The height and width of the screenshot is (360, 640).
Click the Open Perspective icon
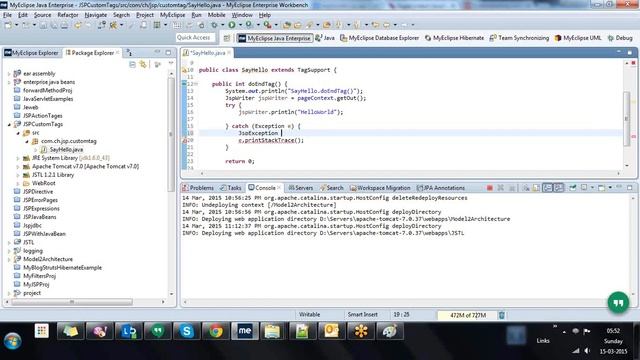pos(227,38)
